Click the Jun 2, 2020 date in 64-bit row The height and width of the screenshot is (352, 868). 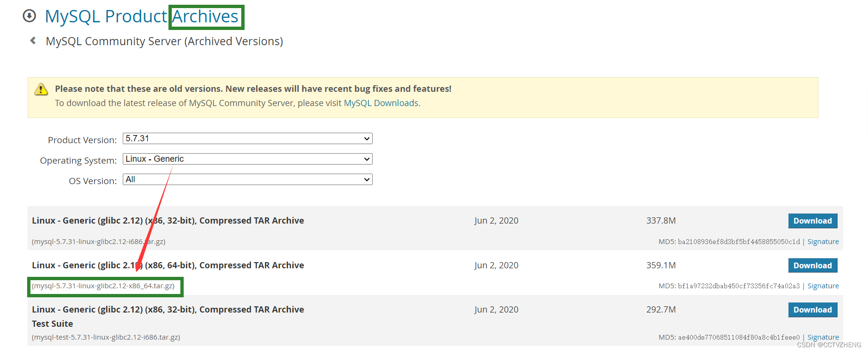point(496,265)
